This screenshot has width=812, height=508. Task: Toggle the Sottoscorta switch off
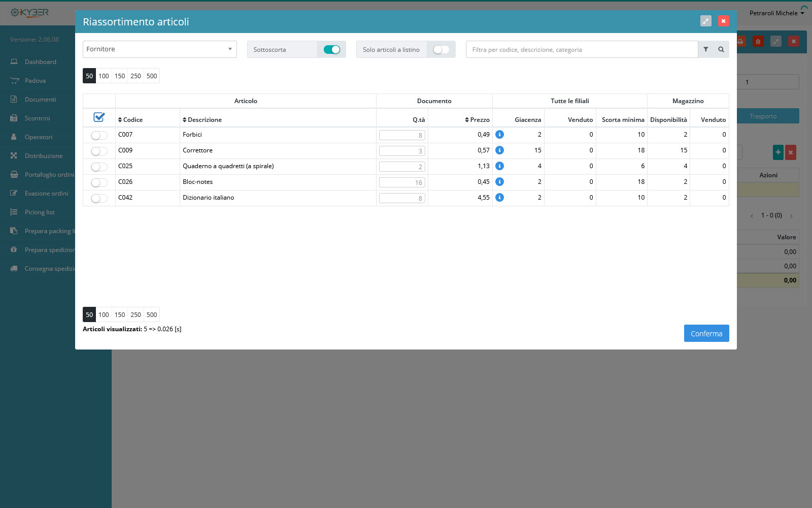coord(332,49)
